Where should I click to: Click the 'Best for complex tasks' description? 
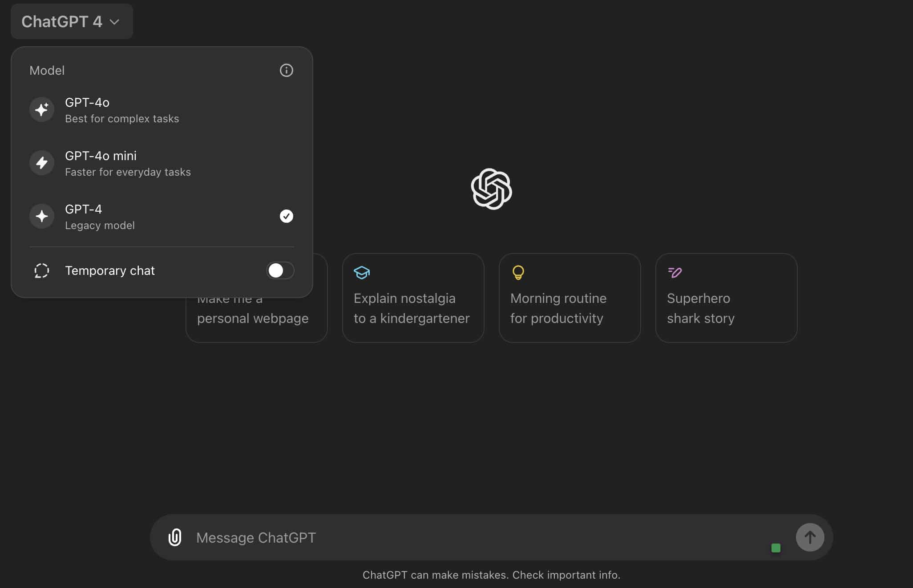[122, 119]
